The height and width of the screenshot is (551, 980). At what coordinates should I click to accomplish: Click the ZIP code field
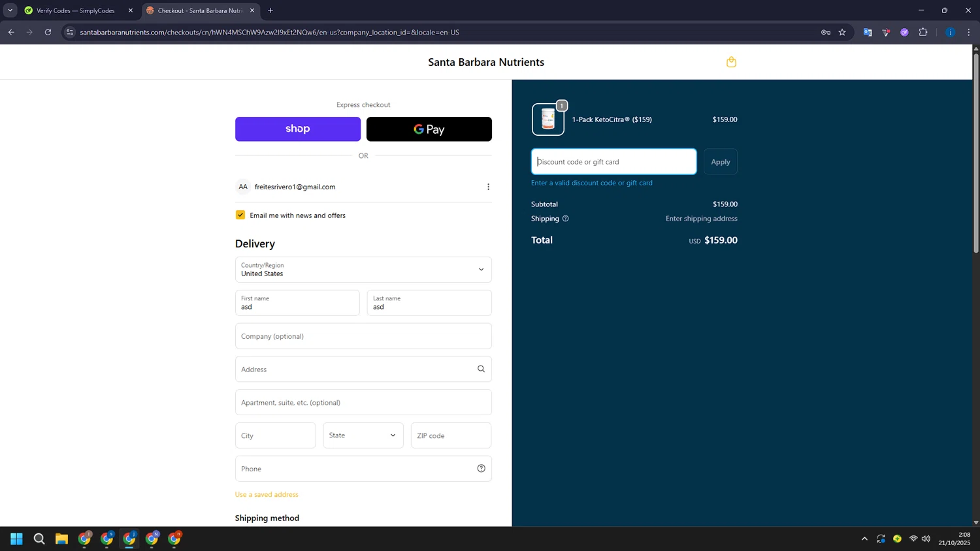(x=451, y=435)
